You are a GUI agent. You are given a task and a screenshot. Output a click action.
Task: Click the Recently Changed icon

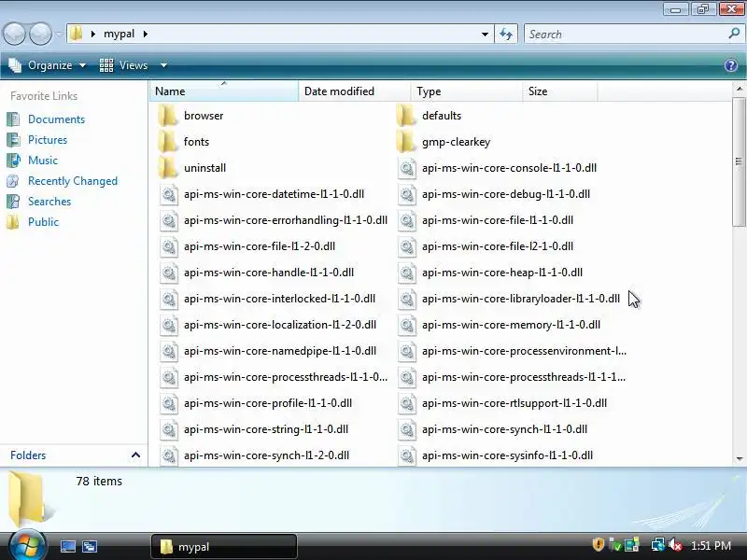13,181
